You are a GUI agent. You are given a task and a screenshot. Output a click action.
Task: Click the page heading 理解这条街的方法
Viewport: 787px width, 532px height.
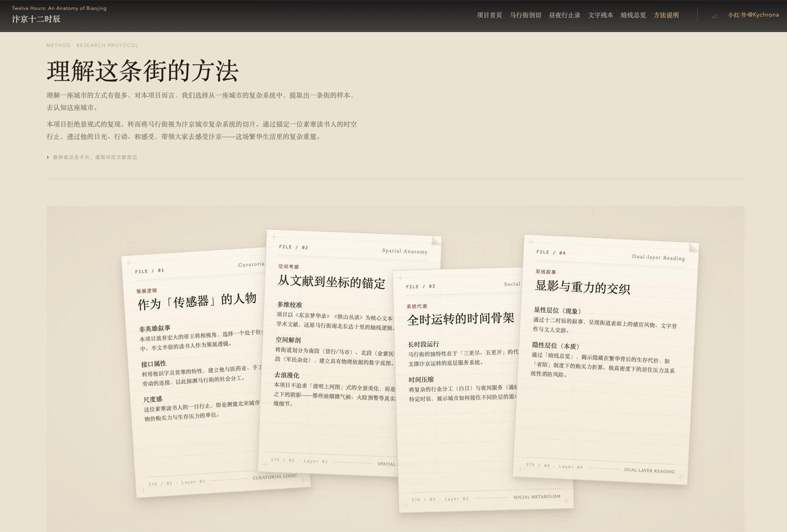coord(143,71)
